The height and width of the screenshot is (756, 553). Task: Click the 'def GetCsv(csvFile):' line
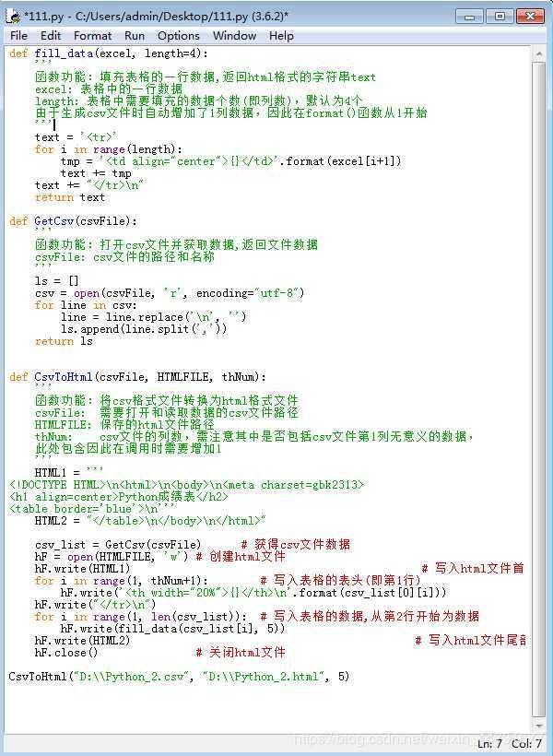pyautogui.click(x=74, y=221)
